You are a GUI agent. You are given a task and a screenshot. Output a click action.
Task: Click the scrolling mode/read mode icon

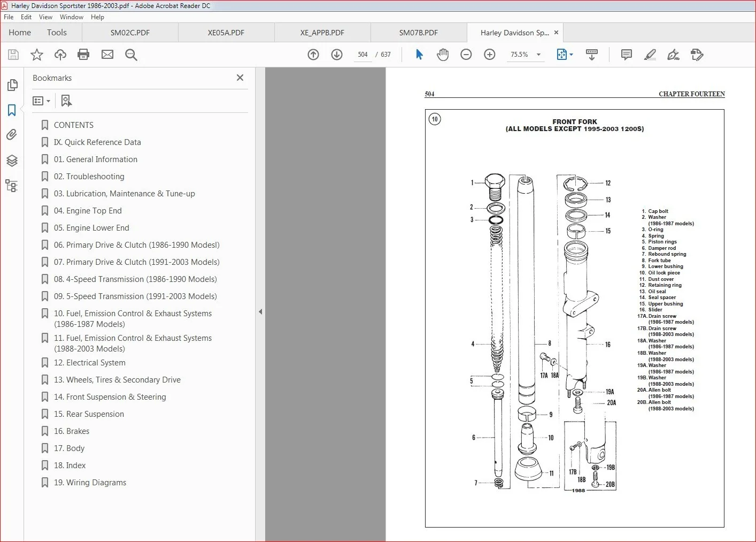(x=592, y=55)
